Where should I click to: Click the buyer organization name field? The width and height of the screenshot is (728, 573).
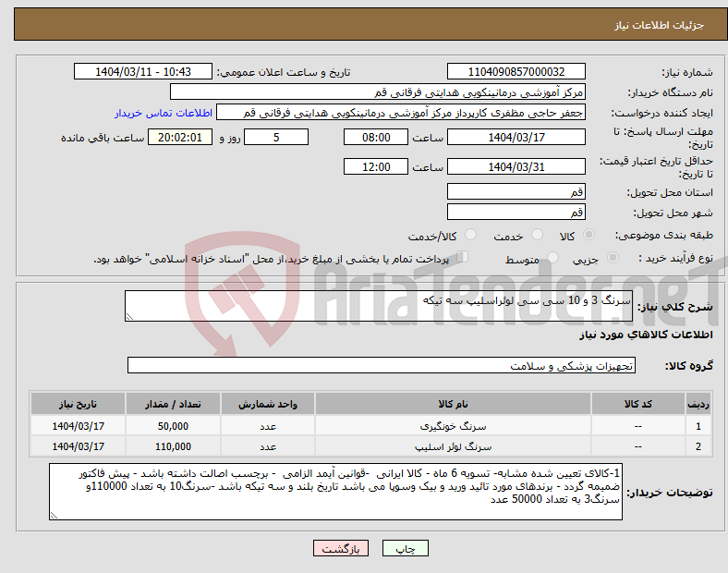tap(378, 91)
